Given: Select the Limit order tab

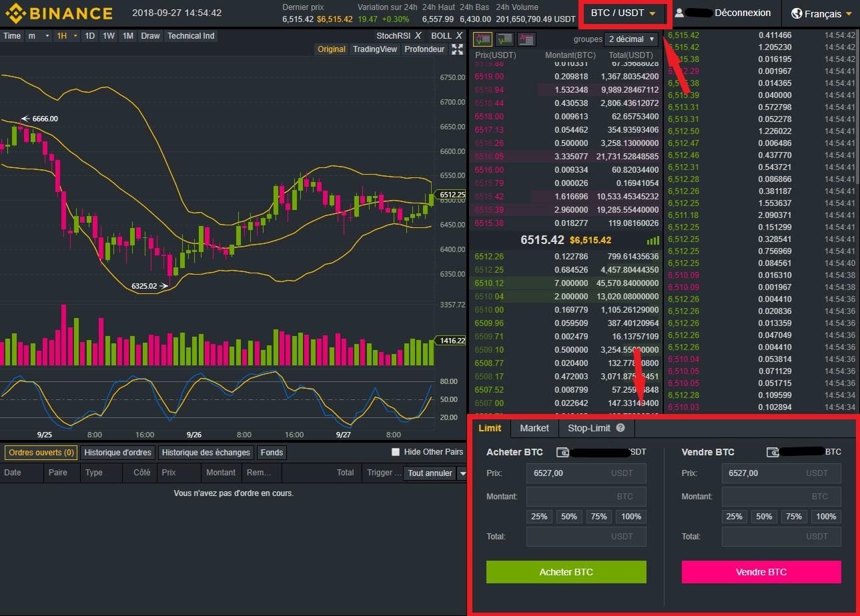Looking at the screenshot, I should click(490, 428).
